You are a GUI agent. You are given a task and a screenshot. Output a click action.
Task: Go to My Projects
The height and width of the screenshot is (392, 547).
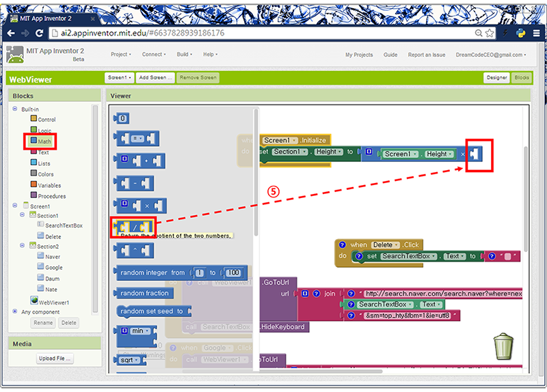pos(359,55)
